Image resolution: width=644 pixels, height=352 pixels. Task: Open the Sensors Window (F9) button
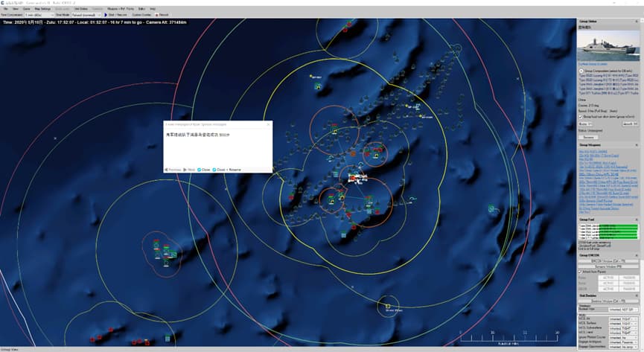click(x=608, y=266)
